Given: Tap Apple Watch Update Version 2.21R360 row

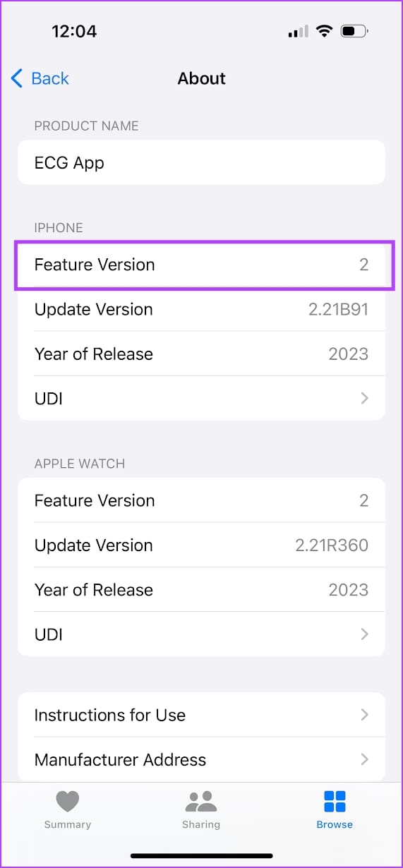Looking at the screenshot, I should (x=201, y=545).
